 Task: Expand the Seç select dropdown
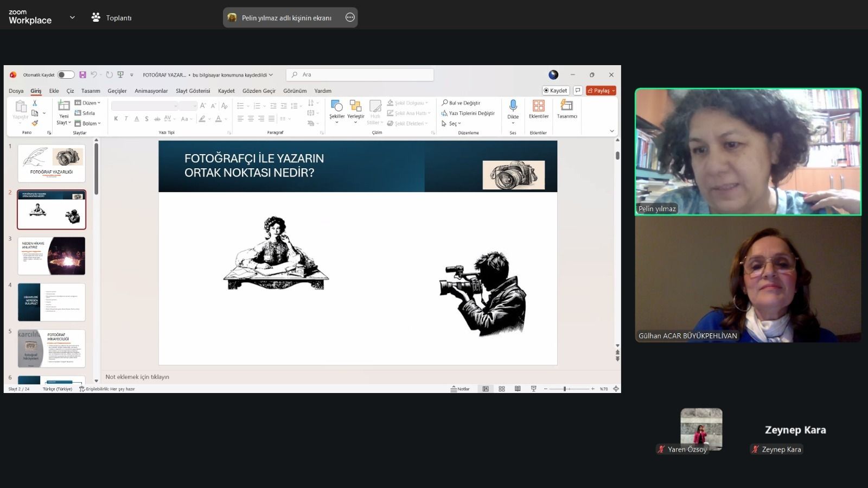point(451,123)
